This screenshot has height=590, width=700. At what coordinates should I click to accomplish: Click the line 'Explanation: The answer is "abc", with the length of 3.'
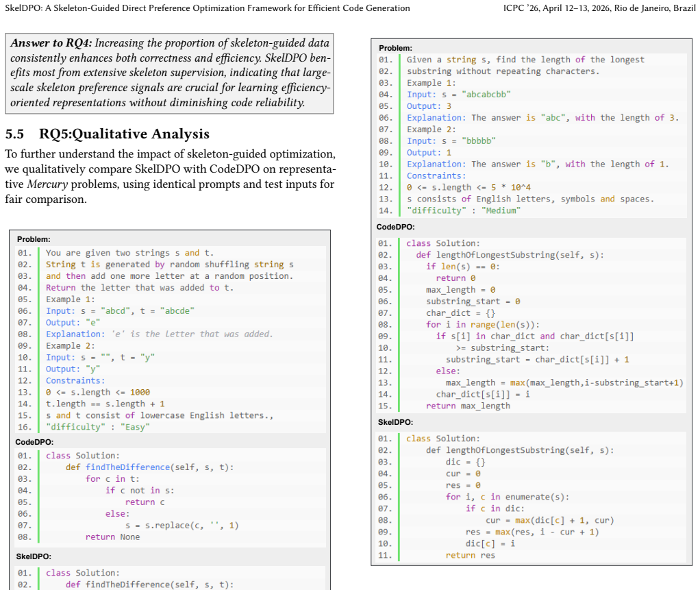coord(542,117)
